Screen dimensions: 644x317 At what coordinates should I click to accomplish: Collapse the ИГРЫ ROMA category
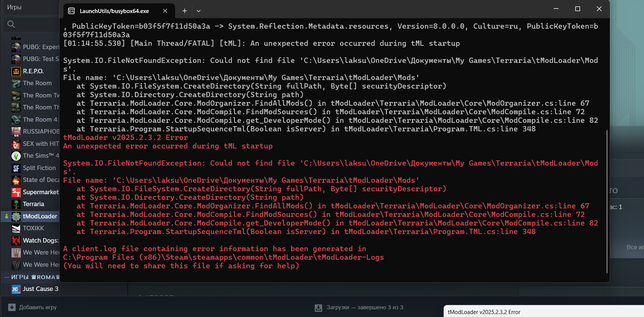(x=6, y=277)
